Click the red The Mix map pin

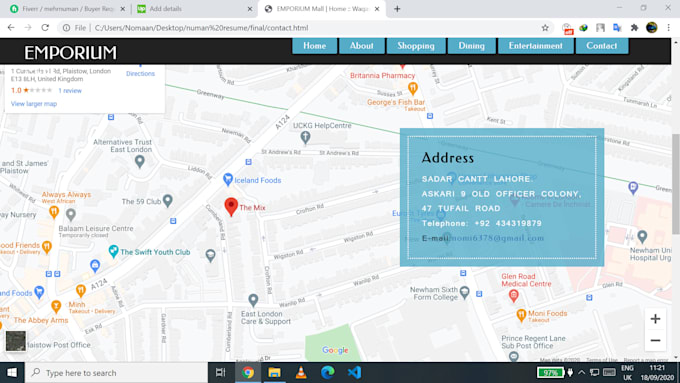(231, 206)
